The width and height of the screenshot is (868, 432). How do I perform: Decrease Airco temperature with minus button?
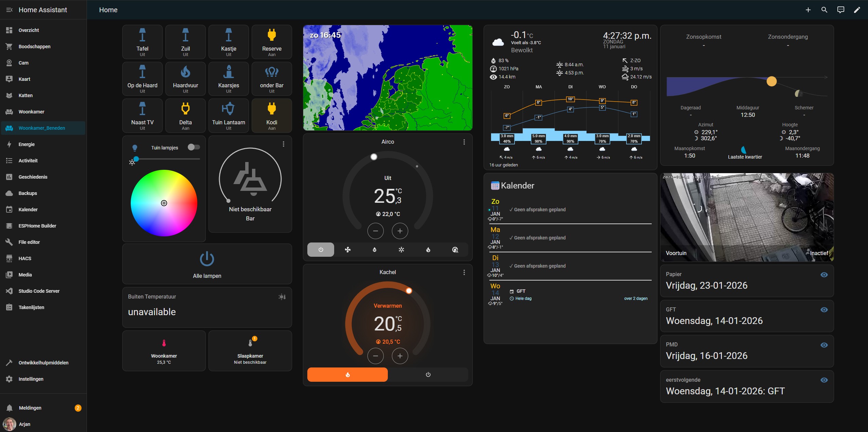coord(375,231)
